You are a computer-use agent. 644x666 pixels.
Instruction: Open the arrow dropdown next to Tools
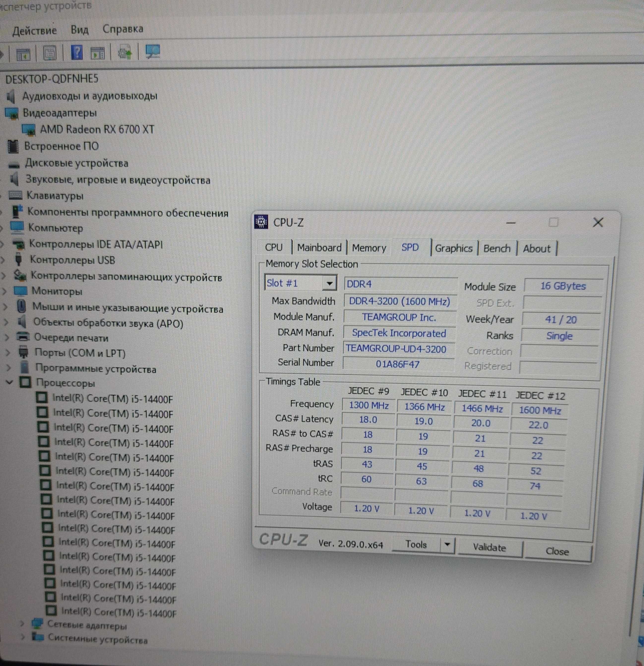pos(447,544)
